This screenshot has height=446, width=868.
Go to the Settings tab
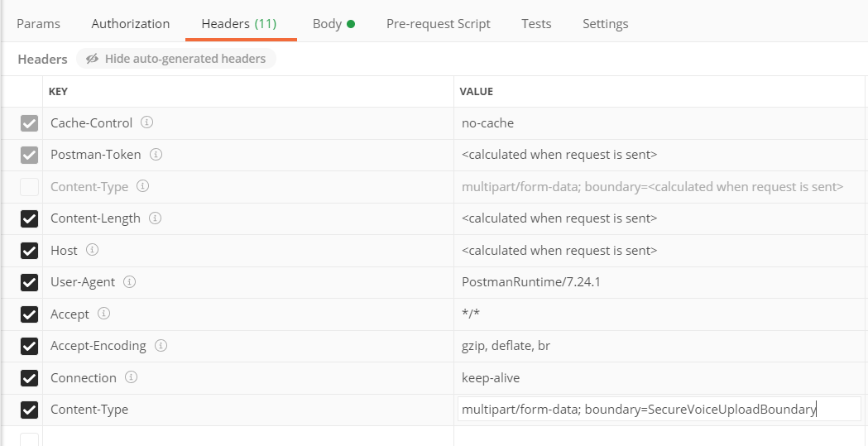[x=606, y=24]
